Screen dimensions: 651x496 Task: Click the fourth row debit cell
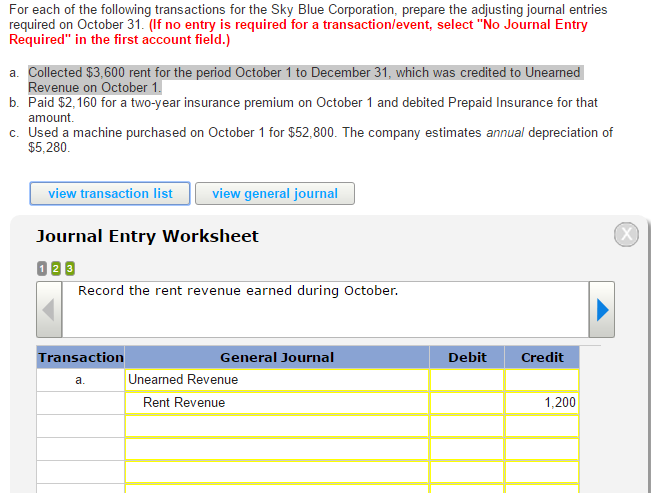(x=467, y=449)
